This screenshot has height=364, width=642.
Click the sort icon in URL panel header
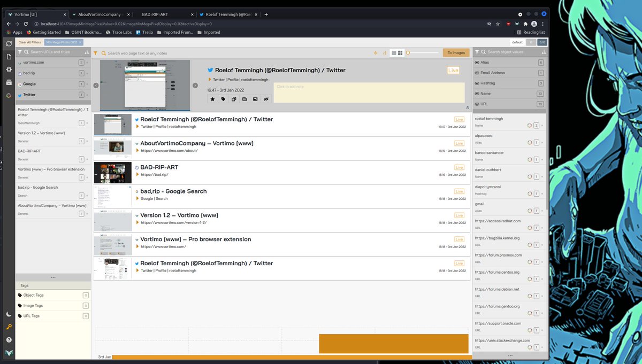tap(86, 52)
